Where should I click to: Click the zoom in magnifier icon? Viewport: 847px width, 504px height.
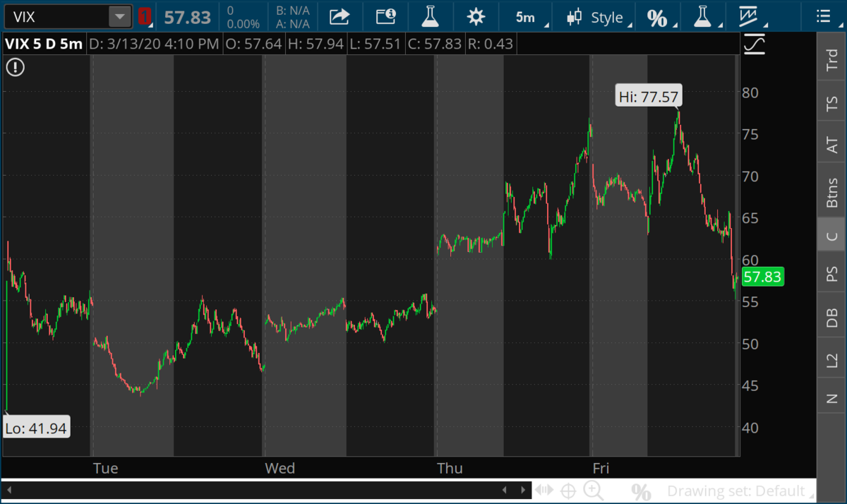594,490
